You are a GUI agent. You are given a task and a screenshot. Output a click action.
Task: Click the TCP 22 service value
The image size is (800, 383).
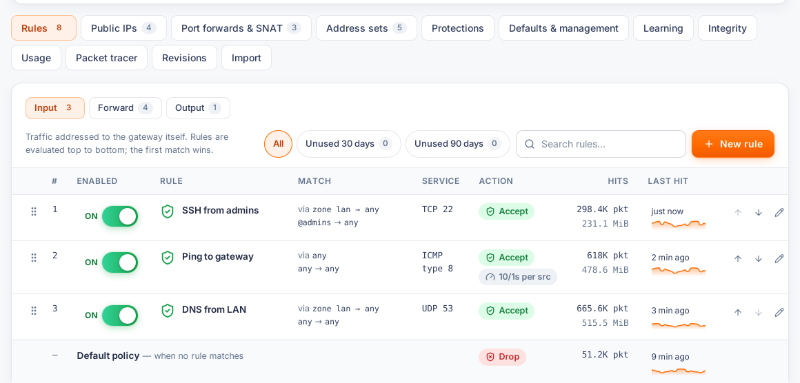[437, 209]
